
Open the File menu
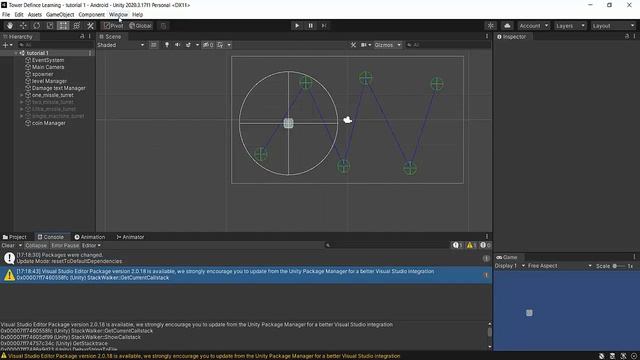tap(6, 14)
